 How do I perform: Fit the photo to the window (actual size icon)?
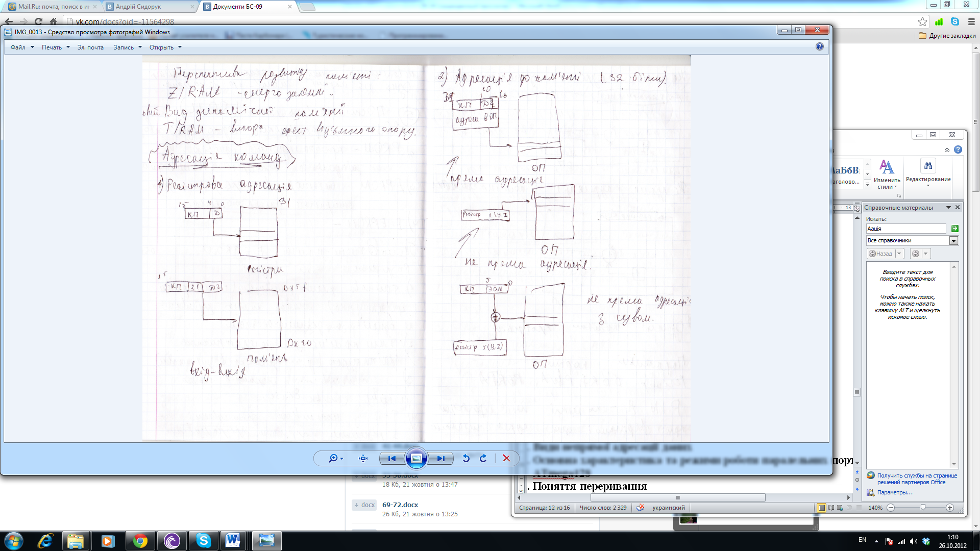click(363, 458)
